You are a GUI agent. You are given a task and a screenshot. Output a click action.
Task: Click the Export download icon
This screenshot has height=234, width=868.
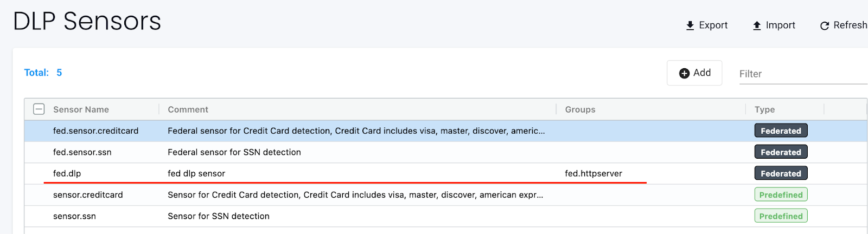click(690, 25)
